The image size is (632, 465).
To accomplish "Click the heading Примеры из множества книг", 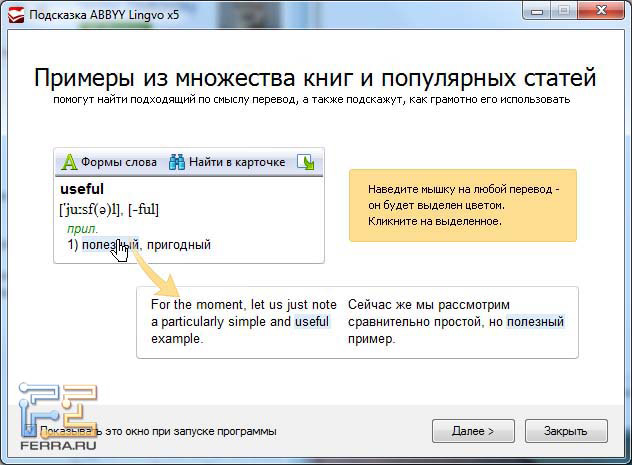I will coord(194,78).
